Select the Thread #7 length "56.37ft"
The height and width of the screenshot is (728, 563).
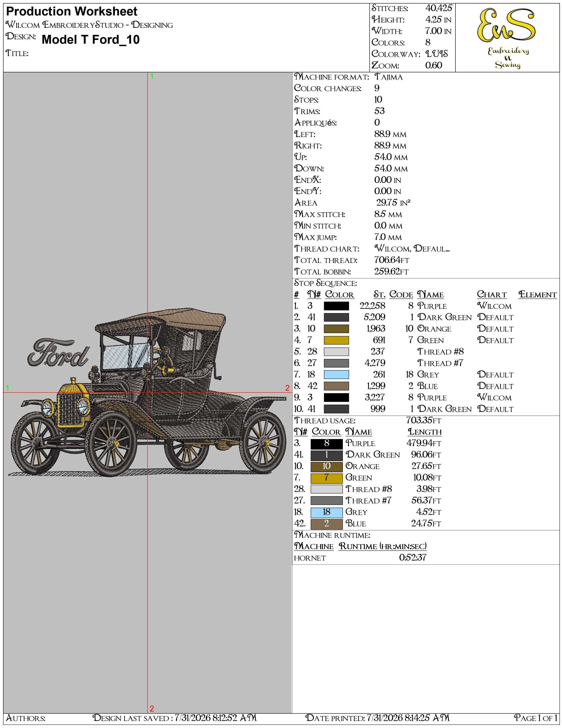426,501
